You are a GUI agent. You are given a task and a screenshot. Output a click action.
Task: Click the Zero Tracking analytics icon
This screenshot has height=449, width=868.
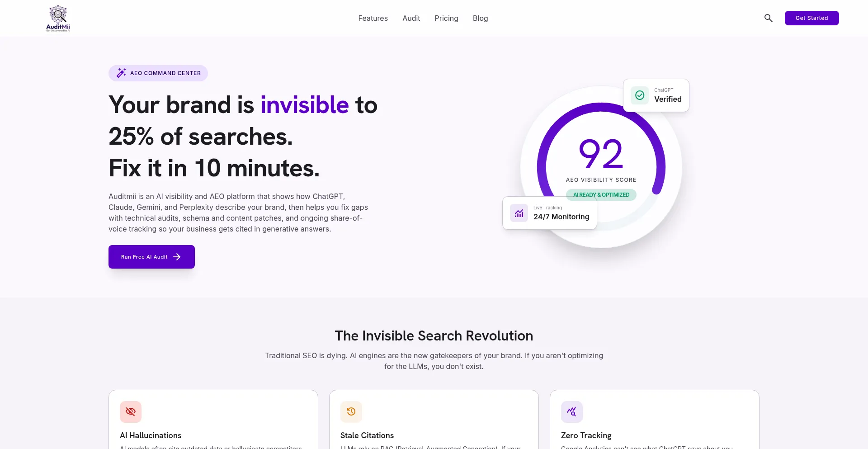(x=572, y=411)
